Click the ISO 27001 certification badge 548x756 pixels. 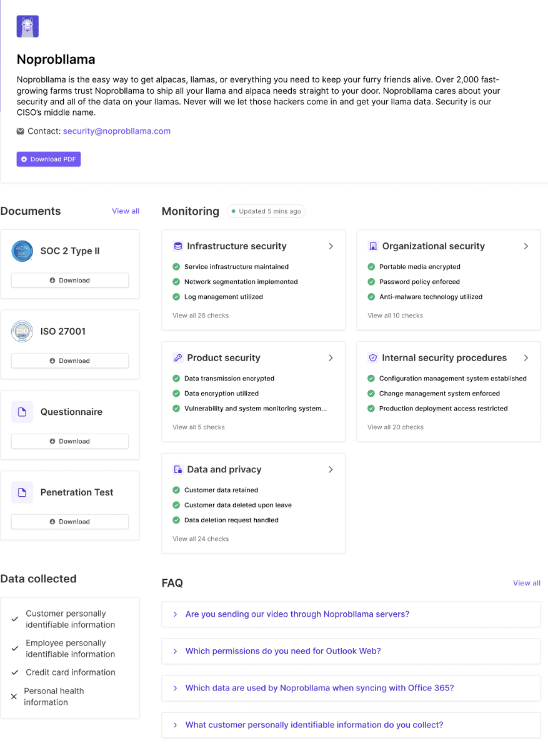click(22, 332)
